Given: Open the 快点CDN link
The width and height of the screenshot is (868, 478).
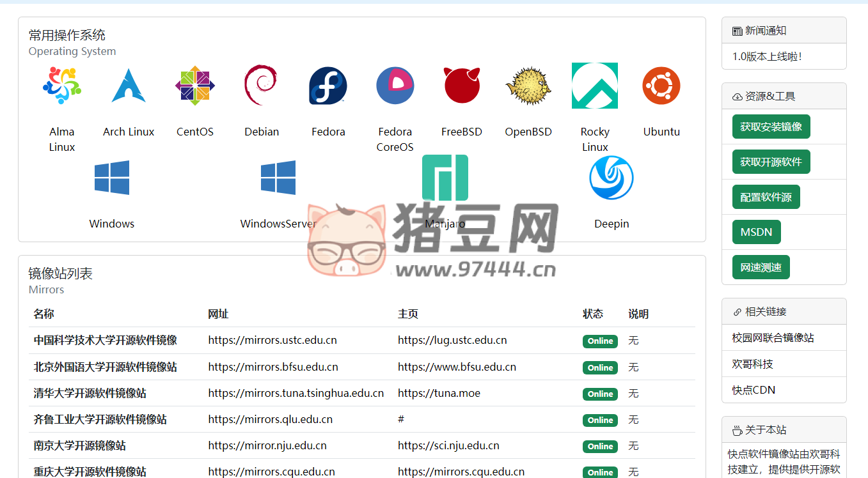Looking at the screenshot, I should point(754,390).
